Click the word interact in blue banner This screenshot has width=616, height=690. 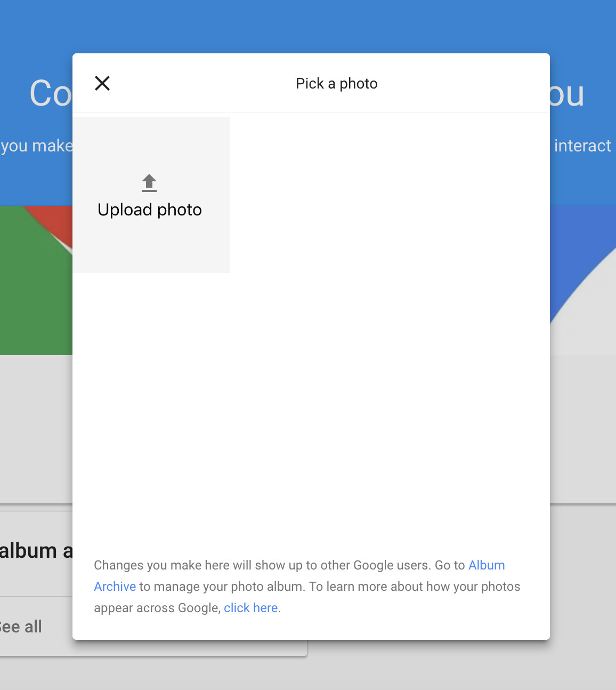[582, 146]
